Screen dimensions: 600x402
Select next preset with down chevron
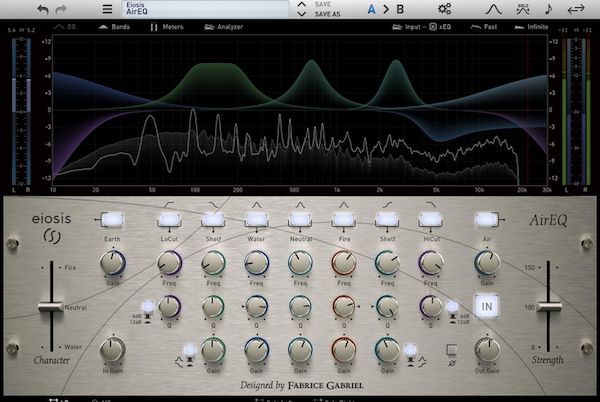click(x=302, y=14)
